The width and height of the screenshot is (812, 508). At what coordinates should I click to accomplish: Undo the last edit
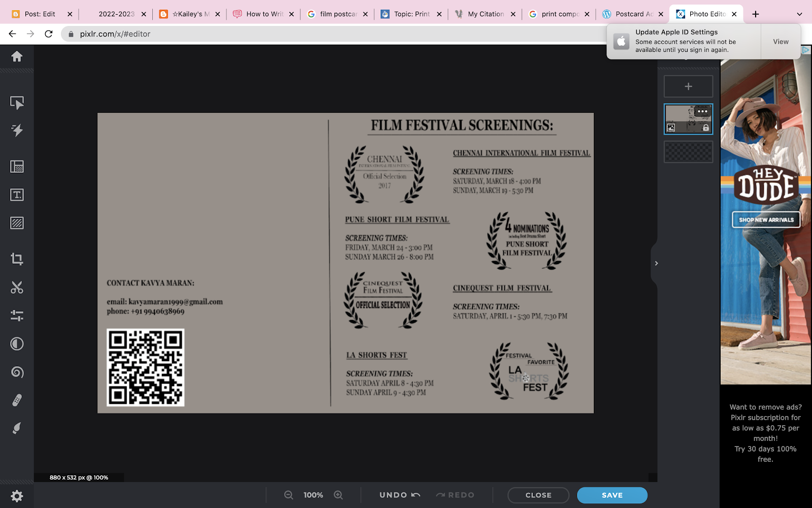(x=400, y=495)
